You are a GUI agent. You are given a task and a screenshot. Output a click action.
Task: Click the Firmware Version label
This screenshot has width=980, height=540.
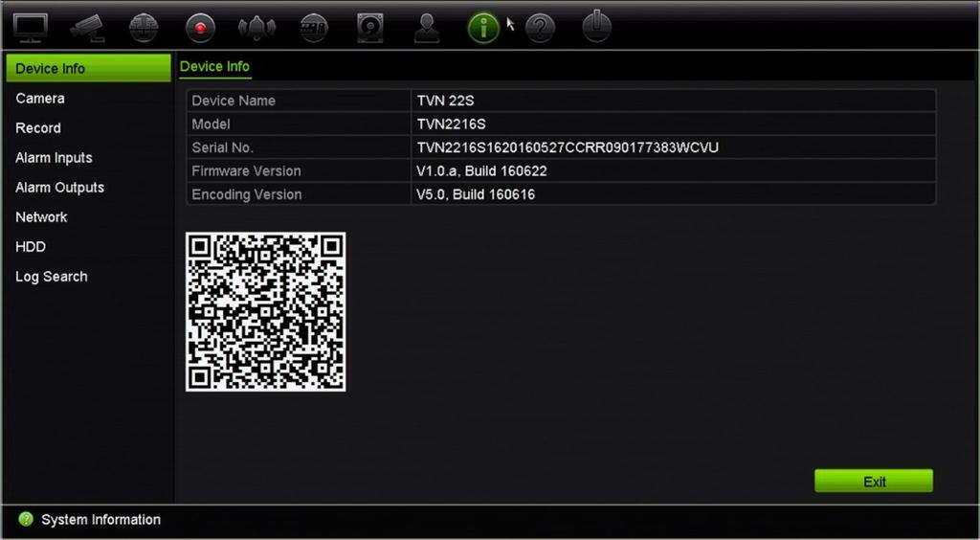pos(246,171)
